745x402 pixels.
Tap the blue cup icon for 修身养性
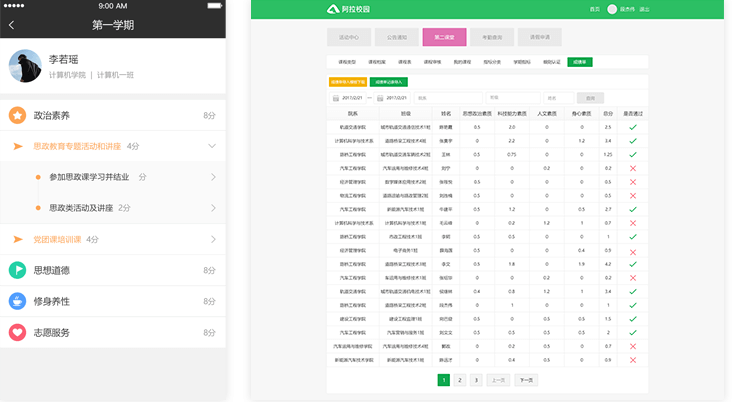pos(17,301)
